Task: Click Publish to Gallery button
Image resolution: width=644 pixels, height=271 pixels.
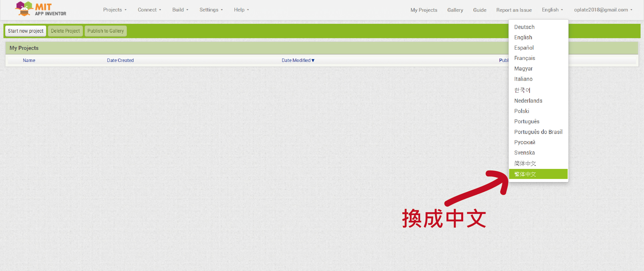Action: 106,31
